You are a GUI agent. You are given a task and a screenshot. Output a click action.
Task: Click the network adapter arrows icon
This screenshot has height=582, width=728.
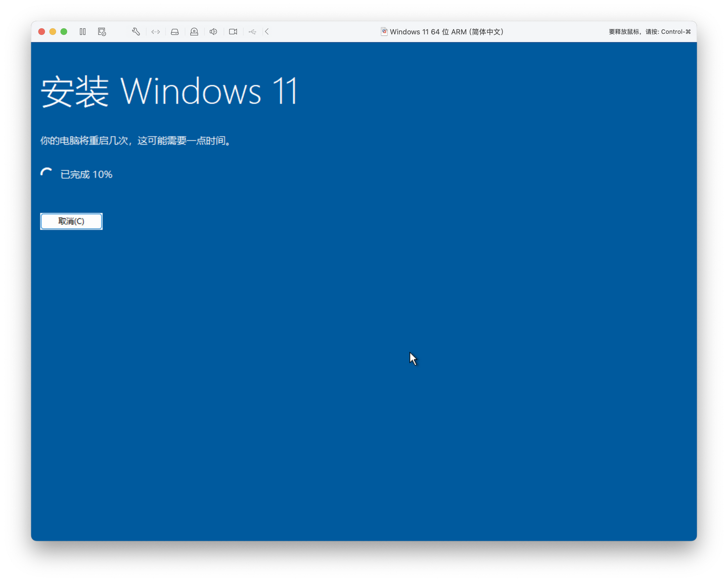click(156, 32)
